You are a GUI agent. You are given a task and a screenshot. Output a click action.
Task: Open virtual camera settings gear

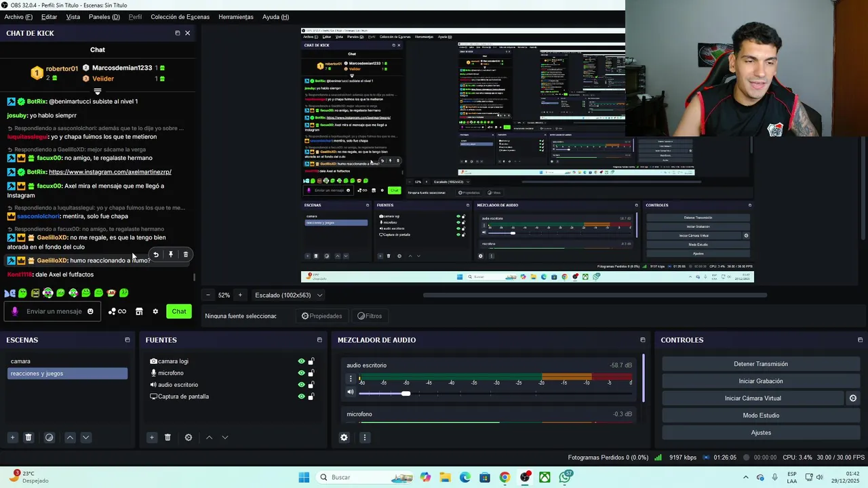tap(853, 399)
